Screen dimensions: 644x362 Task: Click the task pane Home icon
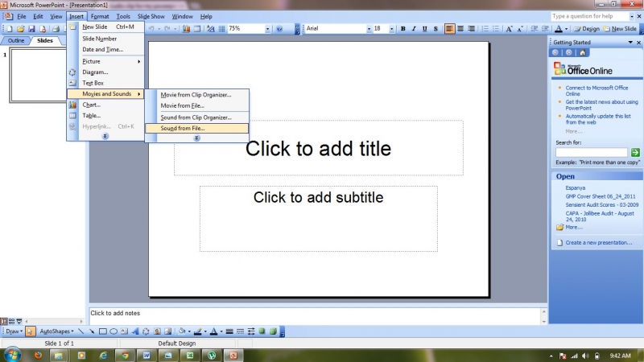[583, 52]
